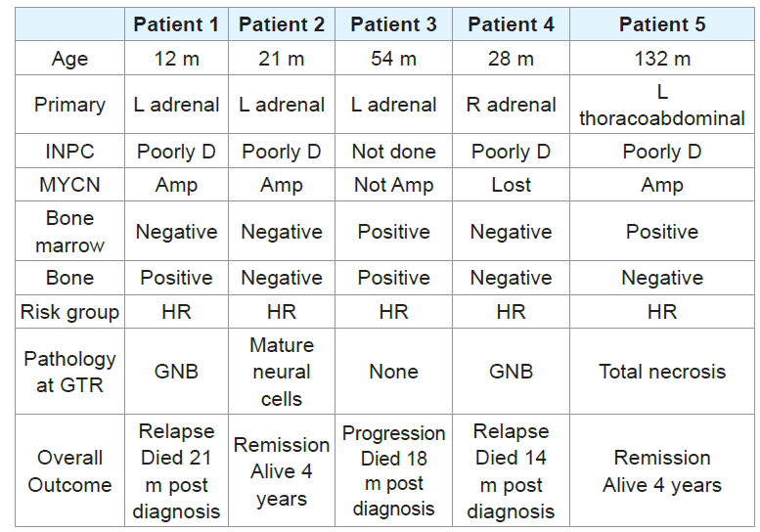
Task: Select the Total necrosis cell
Action: (x=662, y=372)
